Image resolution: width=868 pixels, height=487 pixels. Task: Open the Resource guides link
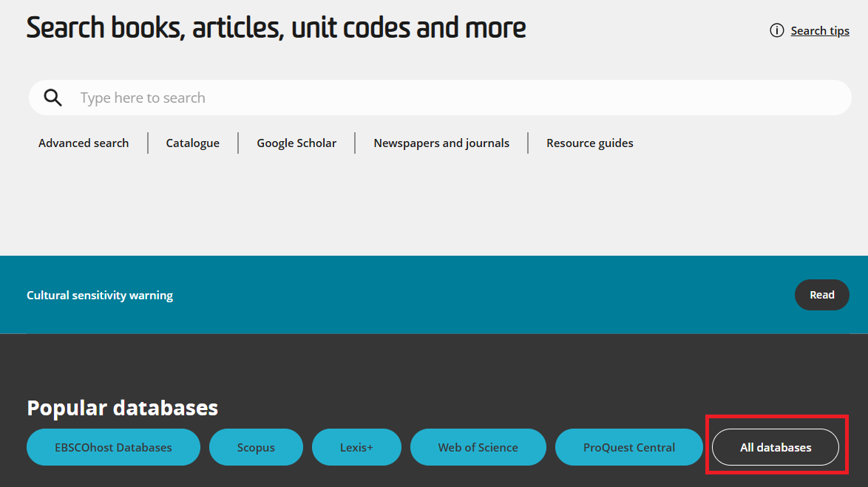[589, 143]
